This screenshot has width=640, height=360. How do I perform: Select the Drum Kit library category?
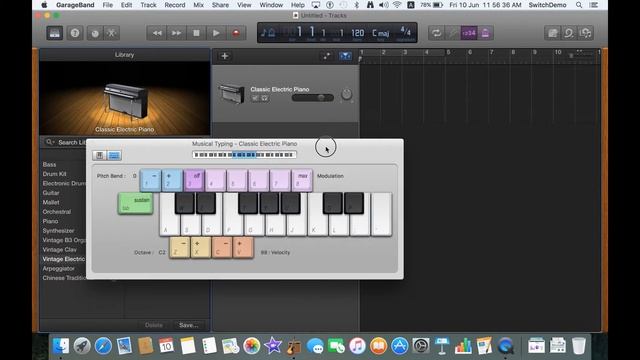click(54, 174)
